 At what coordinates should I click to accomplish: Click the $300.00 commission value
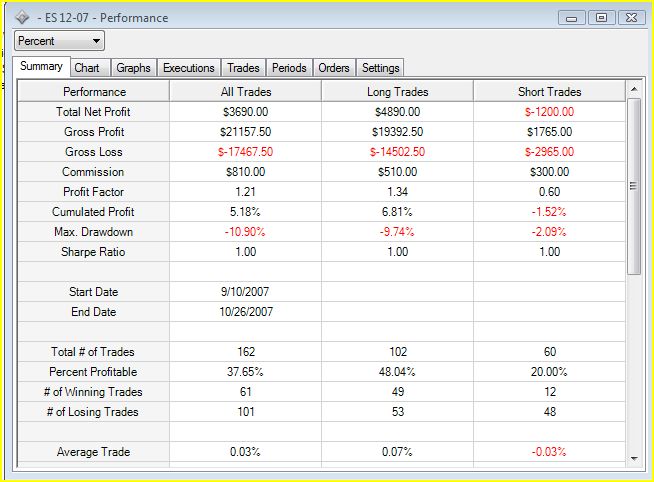pos(549,172)
